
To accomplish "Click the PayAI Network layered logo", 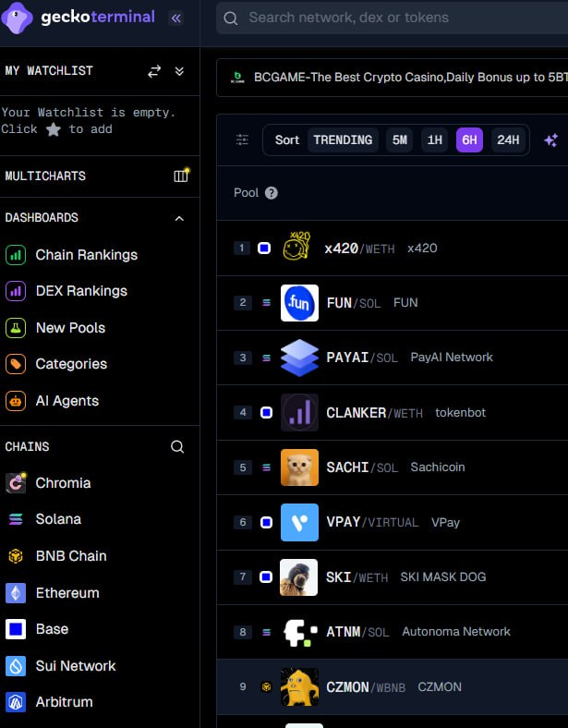I will [x=300, y=358].
